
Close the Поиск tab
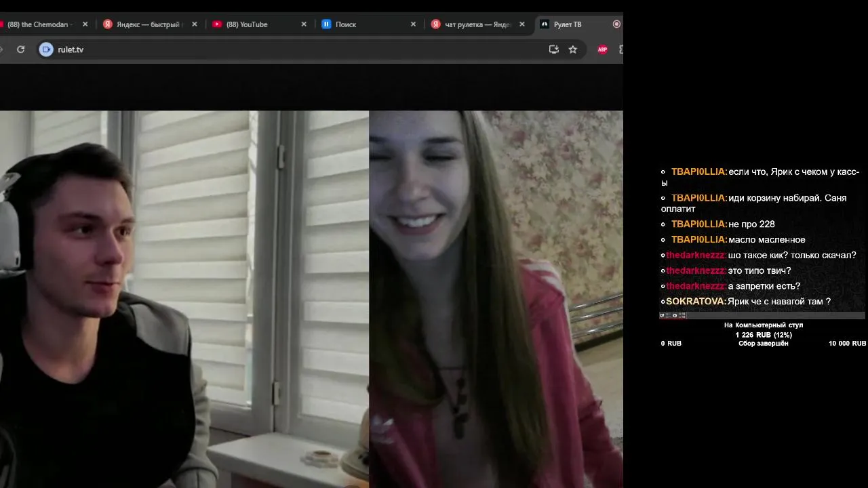[413, 24]
